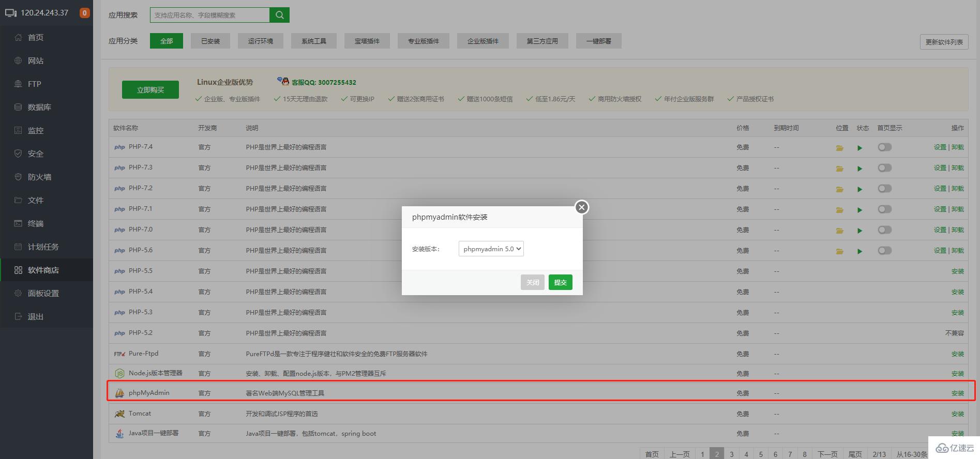Image resolution: width=980 pixels, height=459 pixels.
Task: Click the PHP-5.2 php logo icon
Action: [x=119, y=333]
